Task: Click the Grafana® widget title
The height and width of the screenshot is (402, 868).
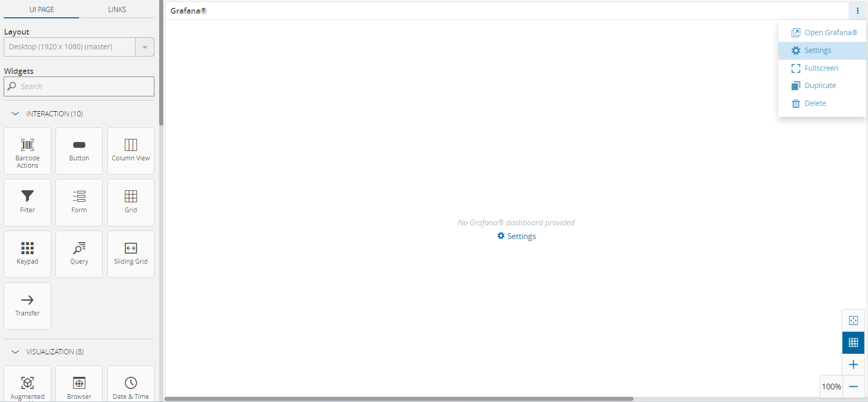Action: click(x=188, y=10)
